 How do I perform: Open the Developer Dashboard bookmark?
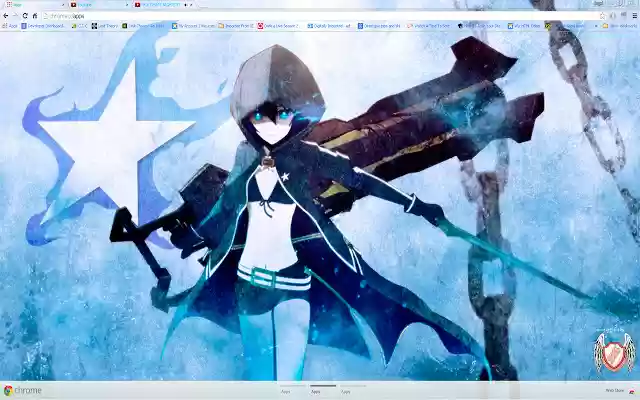coord(43,26)
